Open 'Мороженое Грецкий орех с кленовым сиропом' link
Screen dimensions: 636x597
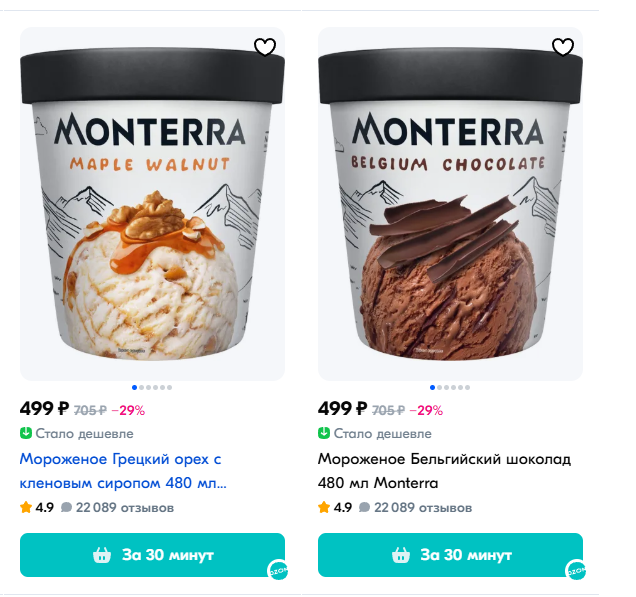tap(123, 471)
